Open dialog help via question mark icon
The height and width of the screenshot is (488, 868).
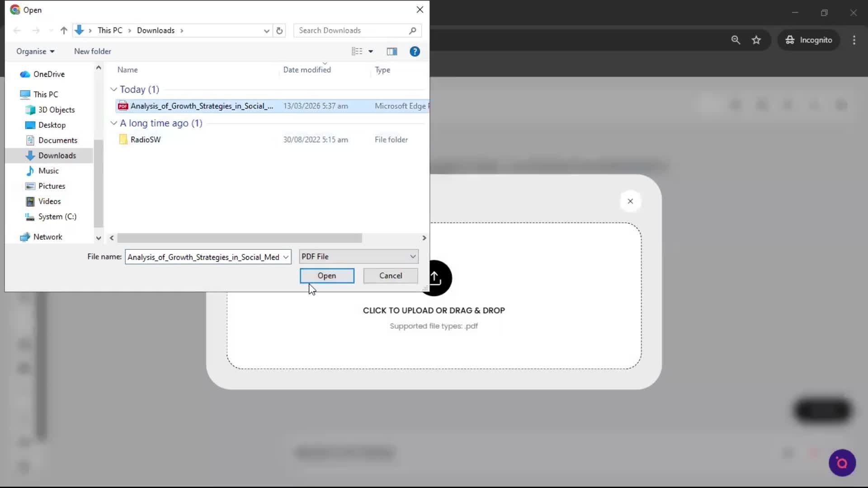click(415, 51)
